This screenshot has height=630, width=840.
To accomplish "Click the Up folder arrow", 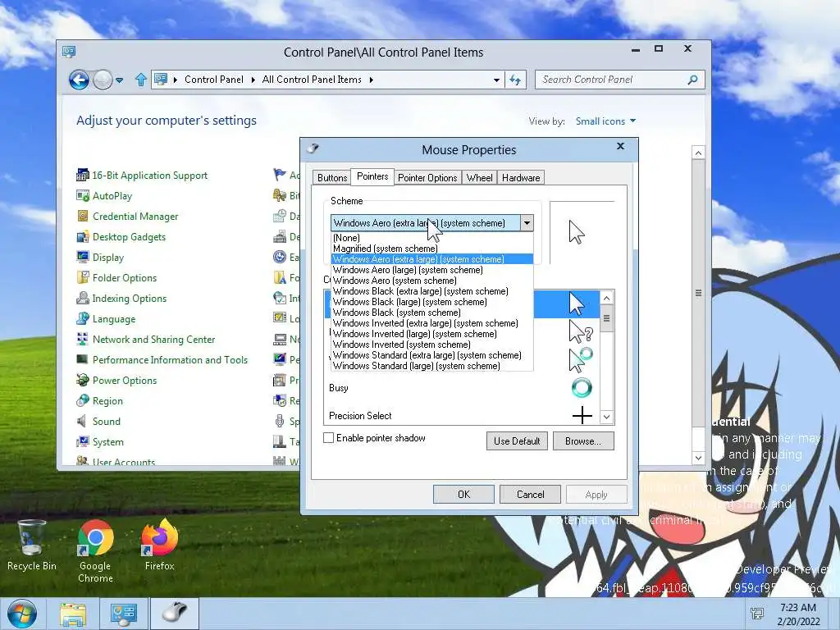I will (140, 80).
